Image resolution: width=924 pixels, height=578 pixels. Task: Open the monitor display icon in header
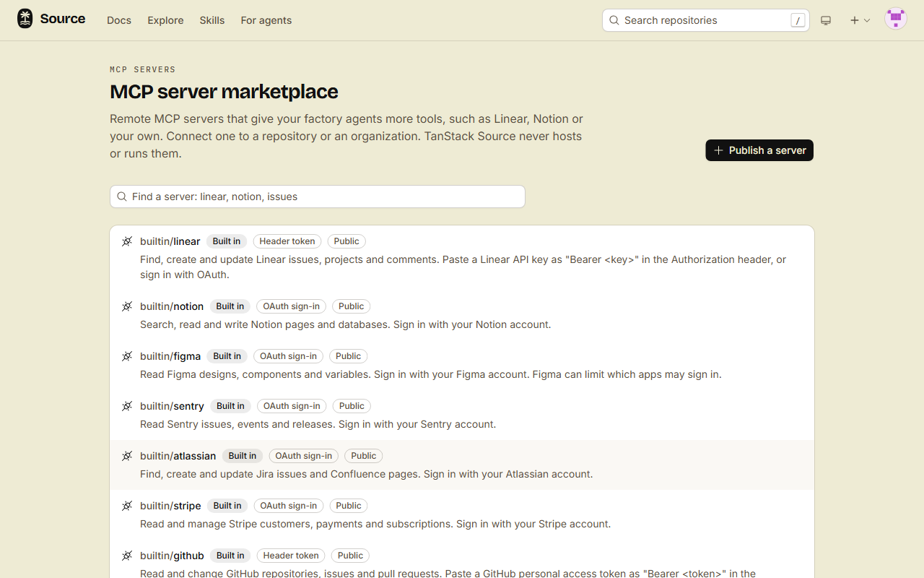coord(826,20)
